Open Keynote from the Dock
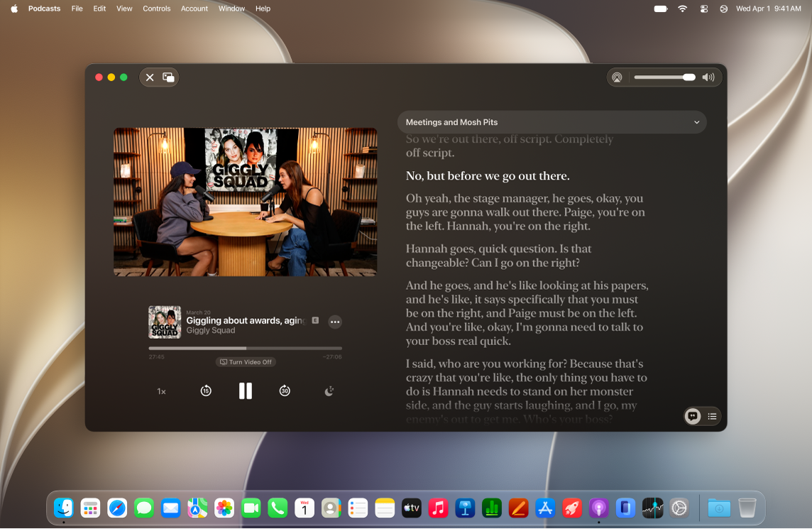This screenshot has height=529, width=812. coord(465,508)
